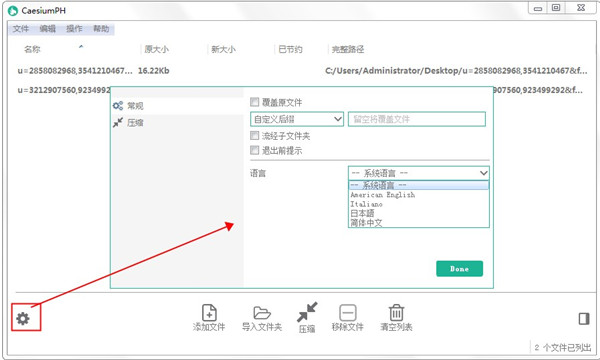Click the 导入文件夹 import folder icon
The height and width of the screenshot is (360, 600).
pos(262,313)
